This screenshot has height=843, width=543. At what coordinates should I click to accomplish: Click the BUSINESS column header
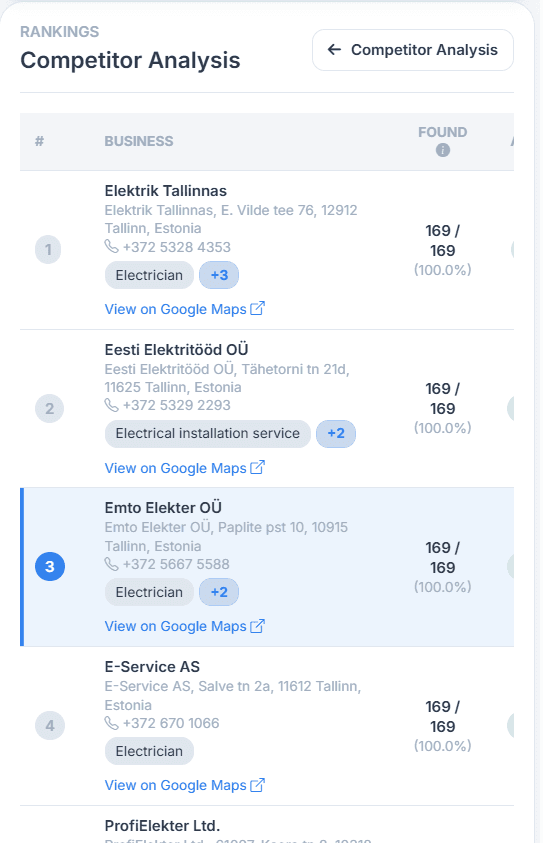click(x=139, y=141)
